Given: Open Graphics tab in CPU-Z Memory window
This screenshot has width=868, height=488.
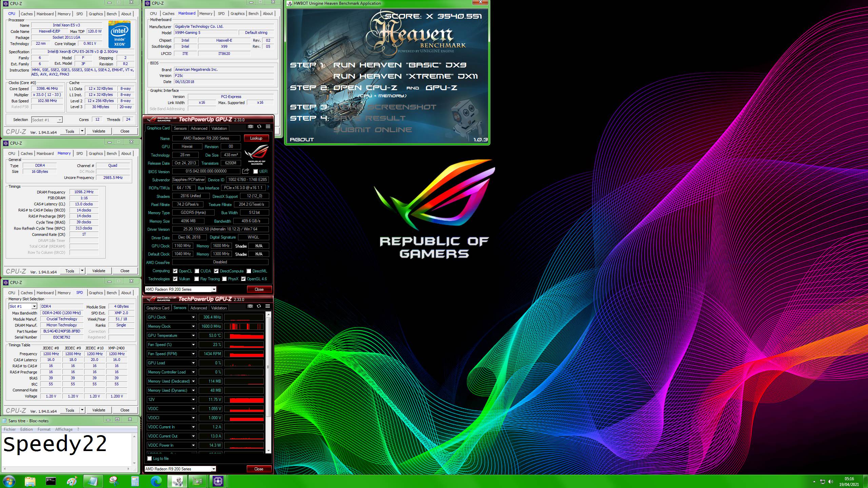Looking at the screenshot, I should click(x=96, y=154).
